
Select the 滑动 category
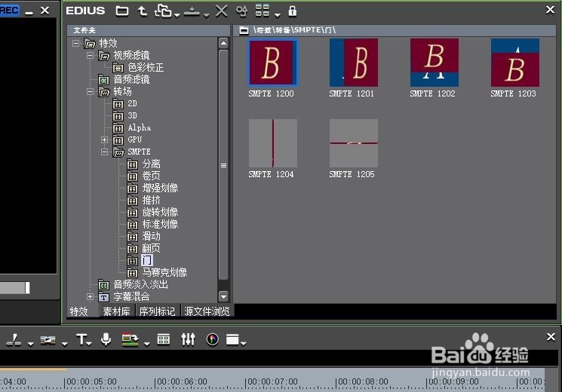(152, 236)
